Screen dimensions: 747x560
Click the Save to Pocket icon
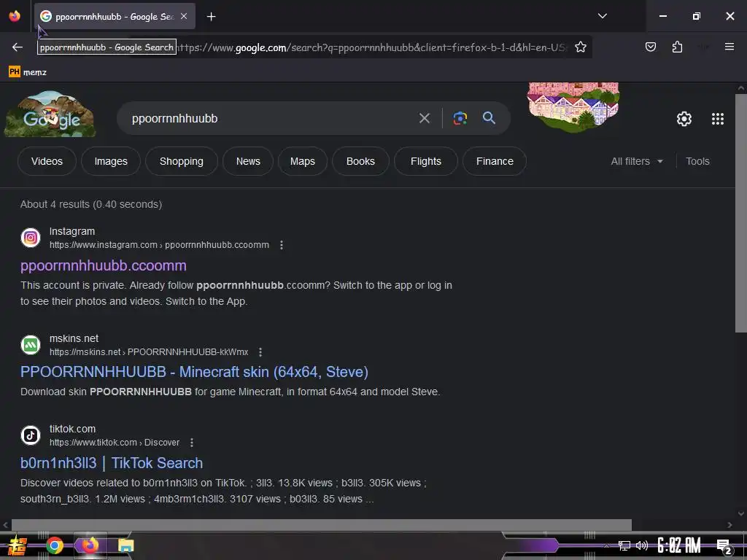(x=651, y=47)
